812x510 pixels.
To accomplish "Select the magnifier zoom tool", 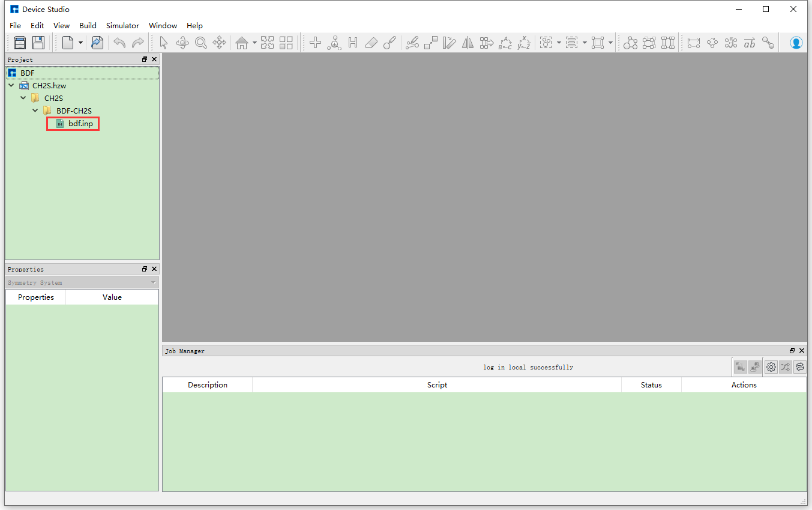I will (200, 43).
